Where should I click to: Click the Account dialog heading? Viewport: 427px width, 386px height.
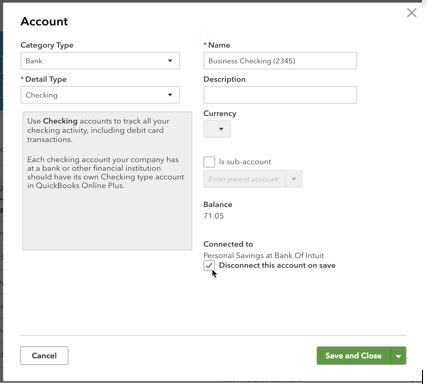click(44, 21)
